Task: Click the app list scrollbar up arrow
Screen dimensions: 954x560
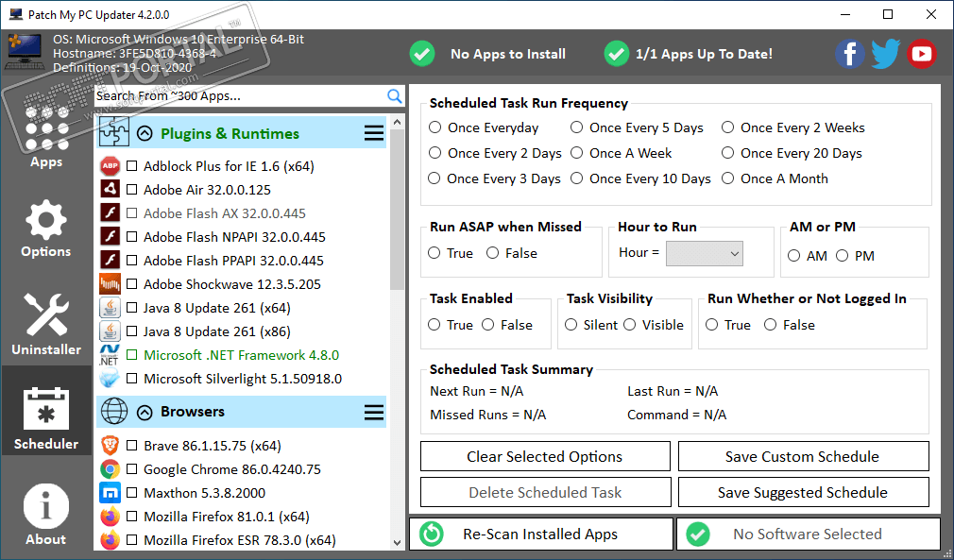Action: pyautogui.click(x=398, y=123)
